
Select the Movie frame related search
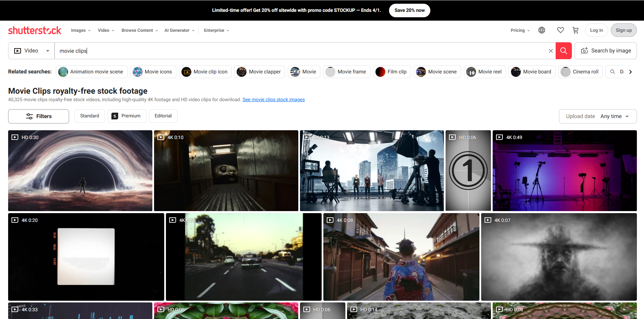click(347, 72)
